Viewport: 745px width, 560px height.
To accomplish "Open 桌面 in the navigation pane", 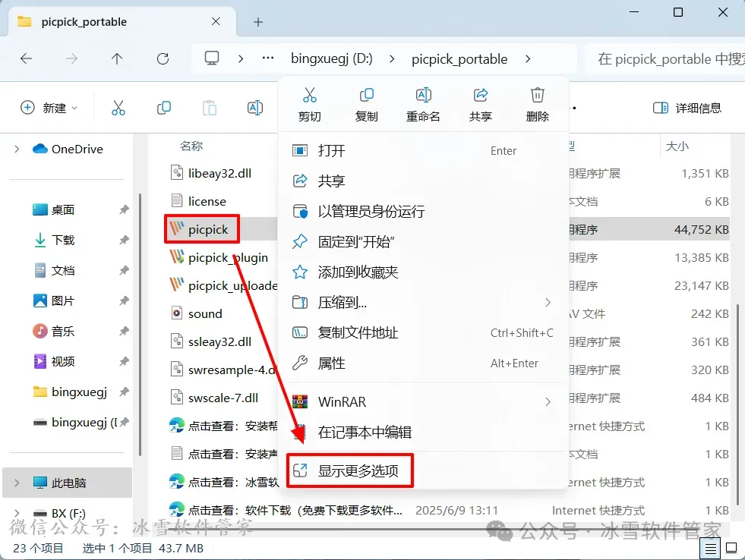I will pyautogui.click(x=53, y=209).
